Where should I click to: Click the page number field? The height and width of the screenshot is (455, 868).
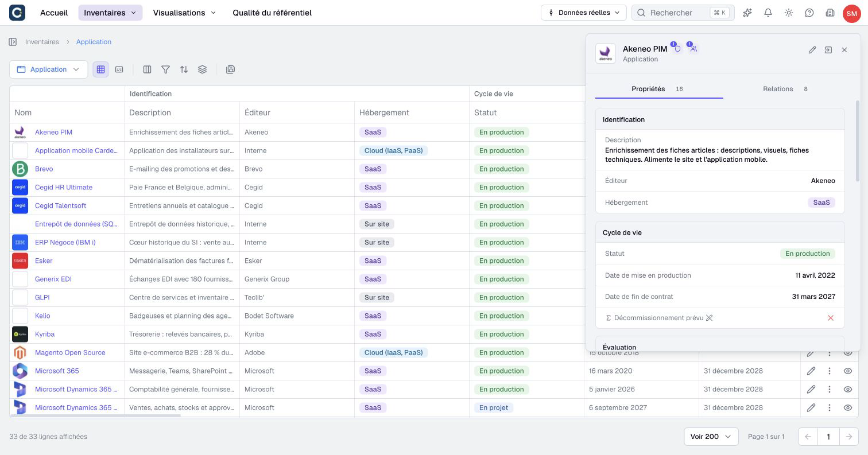828,437
